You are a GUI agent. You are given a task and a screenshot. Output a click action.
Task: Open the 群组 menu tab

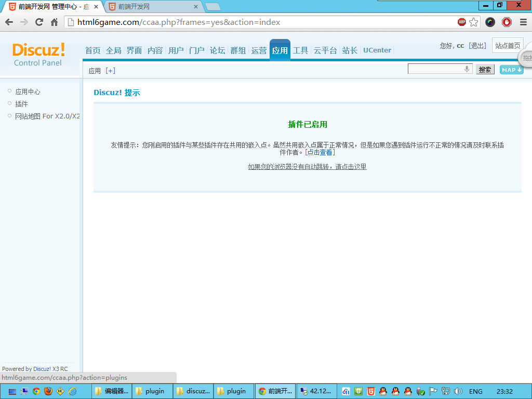coord(238,50)
